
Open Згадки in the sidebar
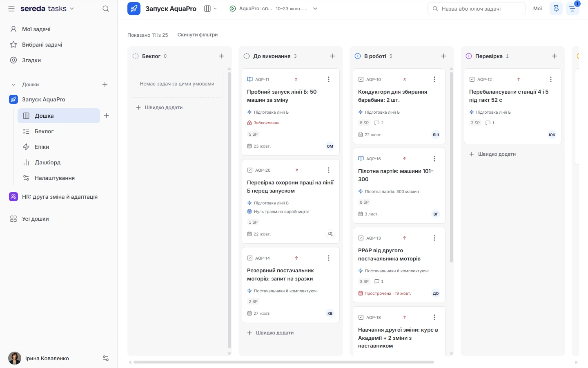tap(59, 60)
